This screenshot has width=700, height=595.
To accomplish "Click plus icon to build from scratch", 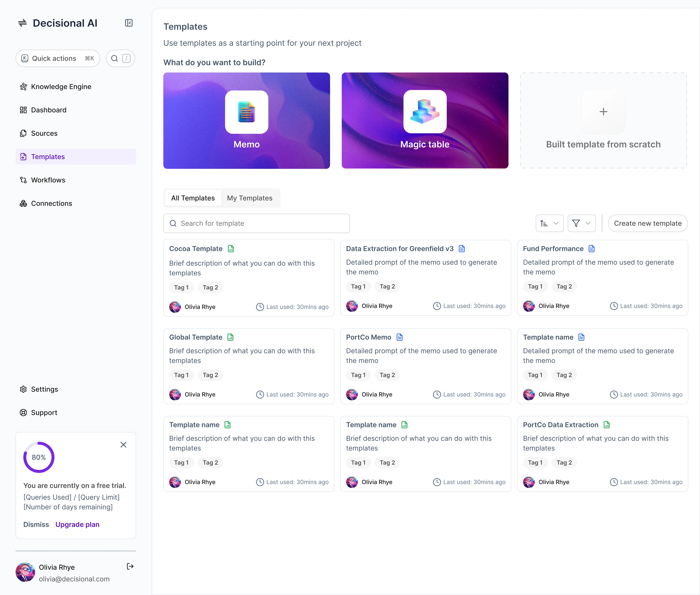I will (603, 112).
